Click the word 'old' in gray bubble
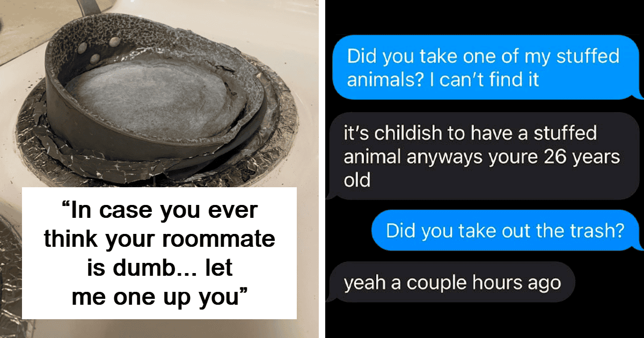The width and height of the screenshot is (644, 338). point(357,179)
